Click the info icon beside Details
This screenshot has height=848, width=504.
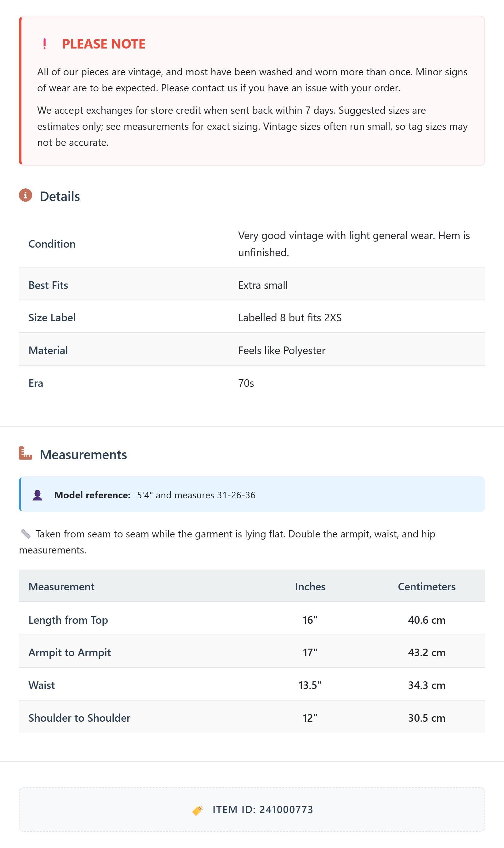click(x=26, y=195)
